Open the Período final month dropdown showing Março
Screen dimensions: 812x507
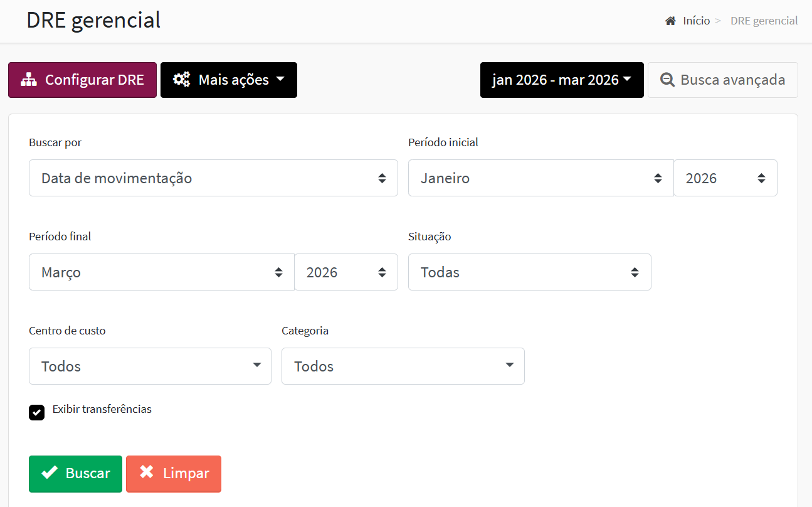tap(162, 272)
